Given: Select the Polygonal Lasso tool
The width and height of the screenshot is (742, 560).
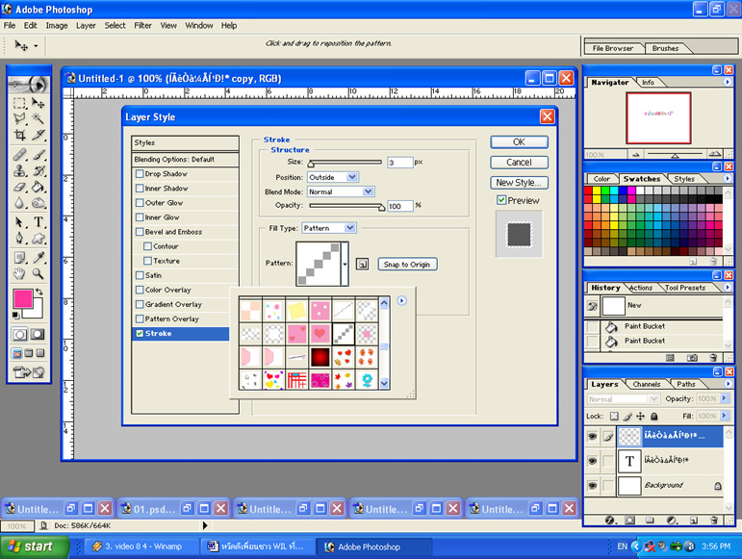Looking at the screenshot, I should point(19,118).
